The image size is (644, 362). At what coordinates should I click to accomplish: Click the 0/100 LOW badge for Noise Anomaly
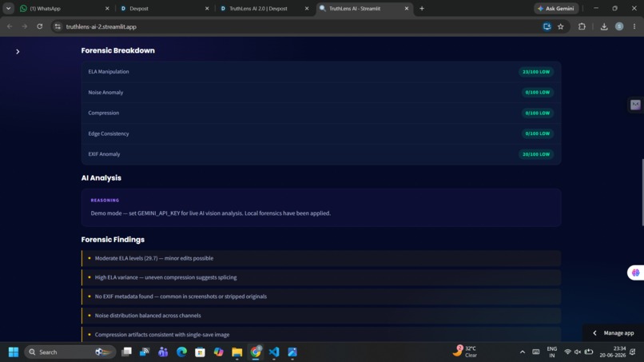click(537, 93)
